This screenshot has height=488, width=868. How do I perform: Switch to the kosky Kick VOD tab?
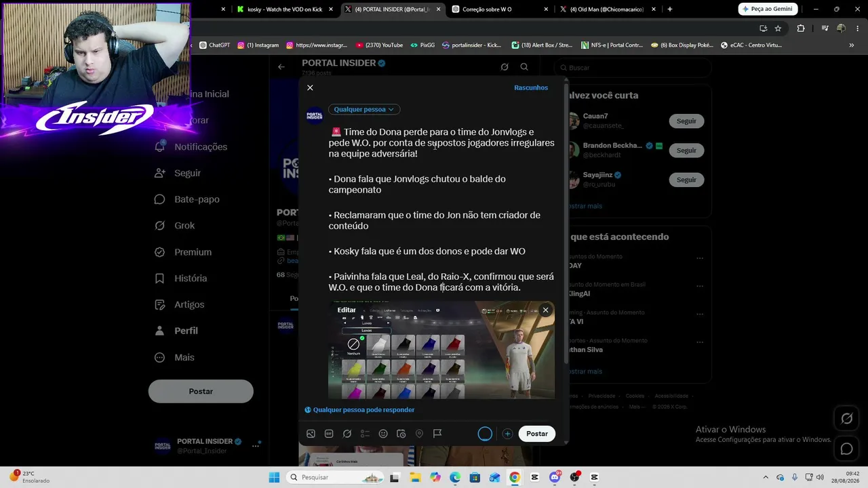coord(285,9)
